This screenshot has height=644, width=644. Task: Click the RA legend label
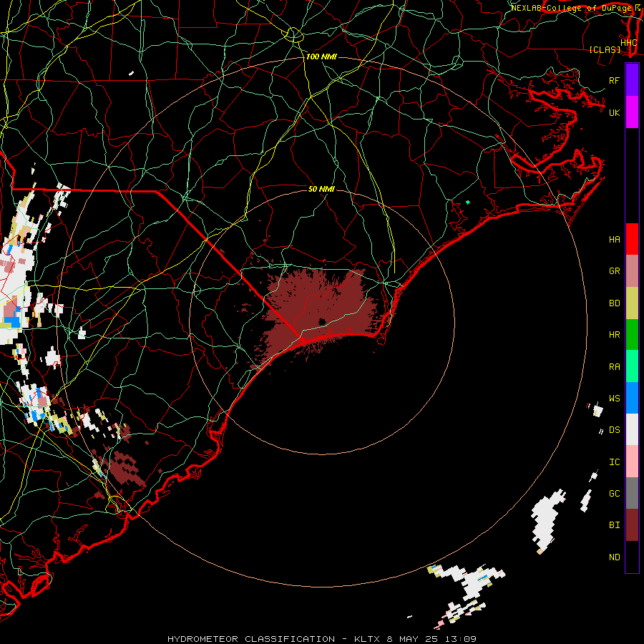coord(615,366)
